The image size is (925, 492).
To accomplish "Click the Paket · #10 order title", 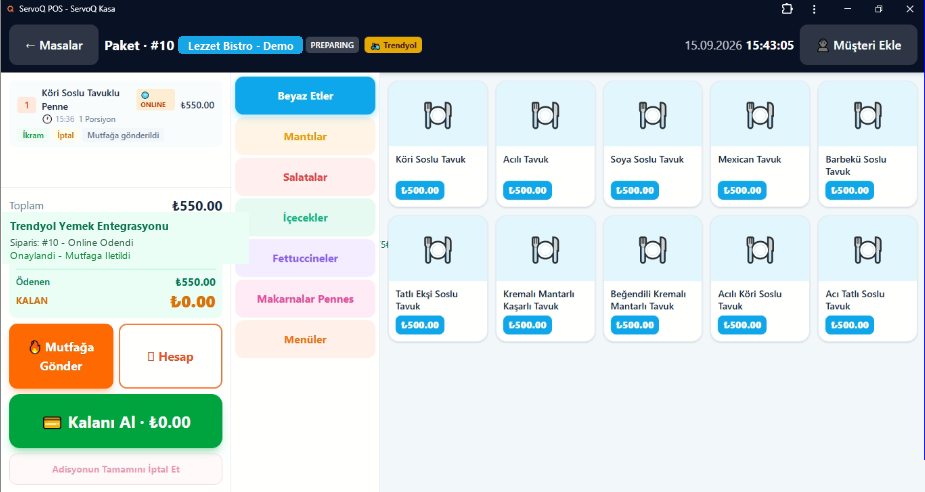I will coord(139,45).
